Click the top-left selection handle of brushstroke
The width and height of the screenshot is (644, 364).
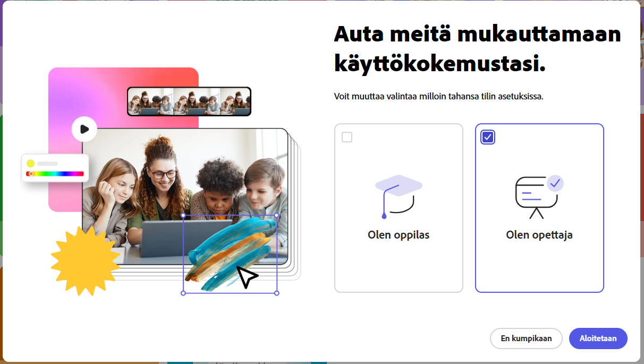coord(183,216)
